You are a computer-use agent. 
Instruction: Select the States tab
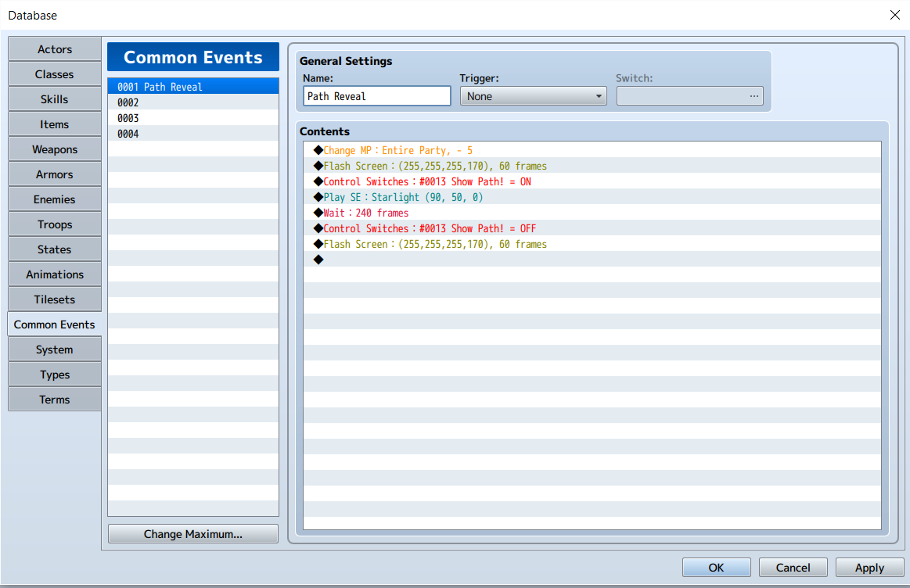pos(55,249)
